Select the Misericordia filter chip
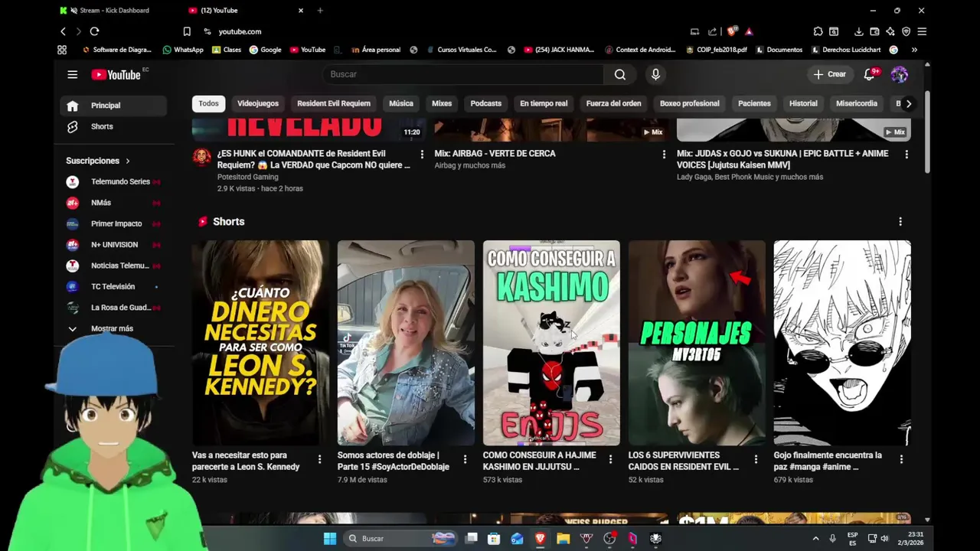980x551 pixels. pyautogui.click(x=857, y=103)
